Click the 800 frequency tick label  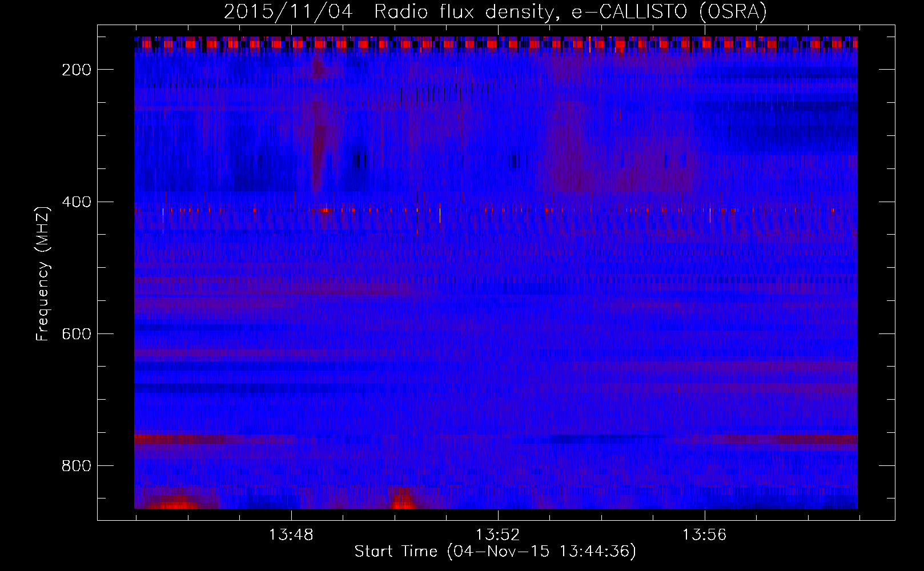click(x=77, y=465)
